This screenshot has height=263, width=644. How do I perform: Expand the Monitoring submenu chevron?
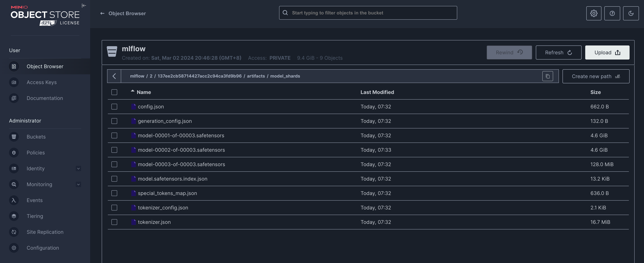[x=78, y=184]
